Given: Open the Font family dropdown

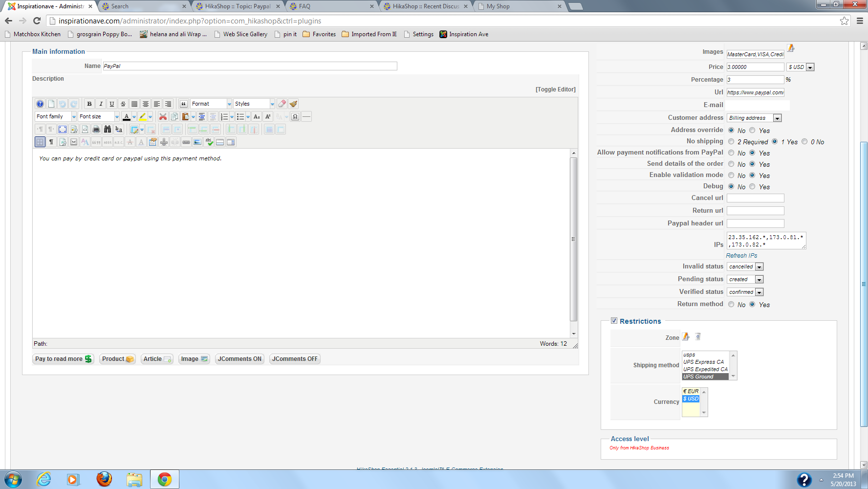Looking at the screenshot, I should (56, 116).
